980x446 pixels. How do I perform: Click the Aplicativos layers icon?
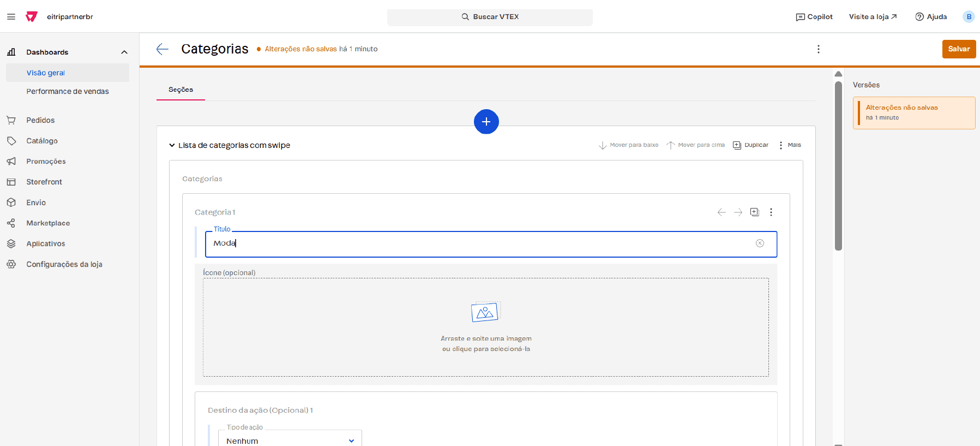(x=11, y=244)
